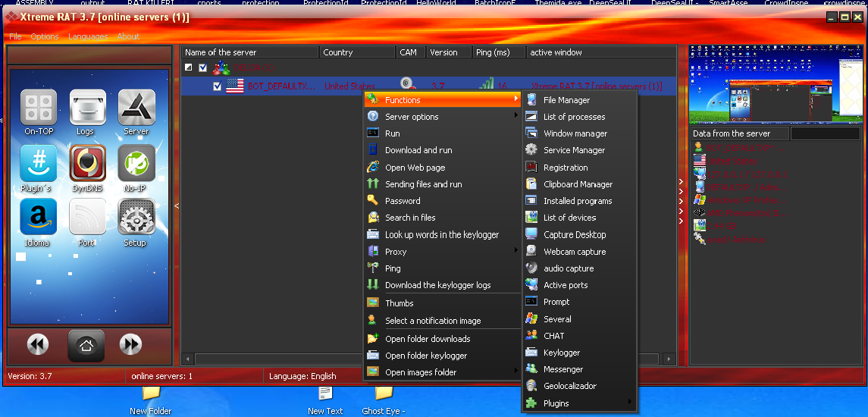Collapse the server group tree node

(x=188, y=67)
